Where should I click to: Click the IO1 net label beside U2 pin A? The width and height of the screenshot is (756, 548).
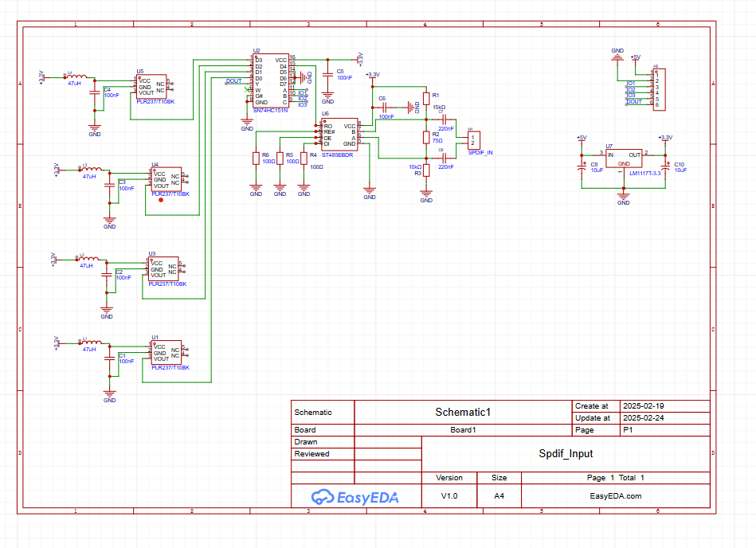tap(302, 93)
